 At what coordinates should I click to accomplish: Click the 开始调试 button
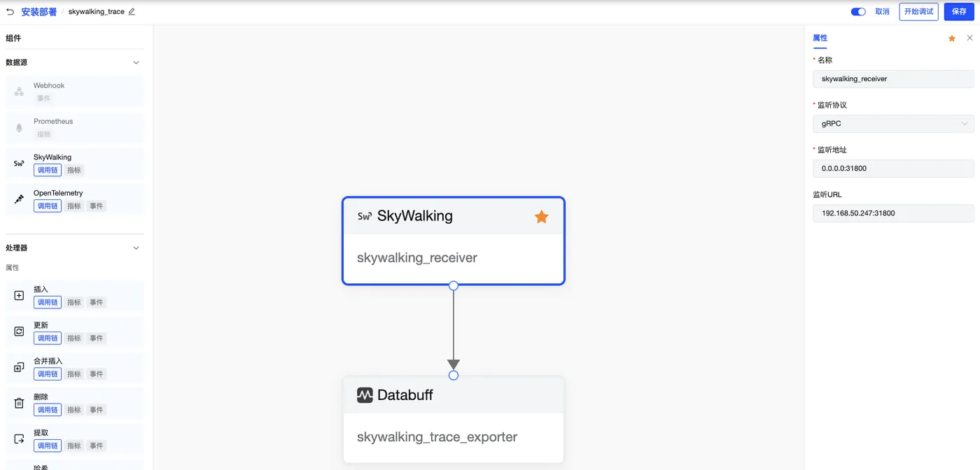tap(918, 12)
